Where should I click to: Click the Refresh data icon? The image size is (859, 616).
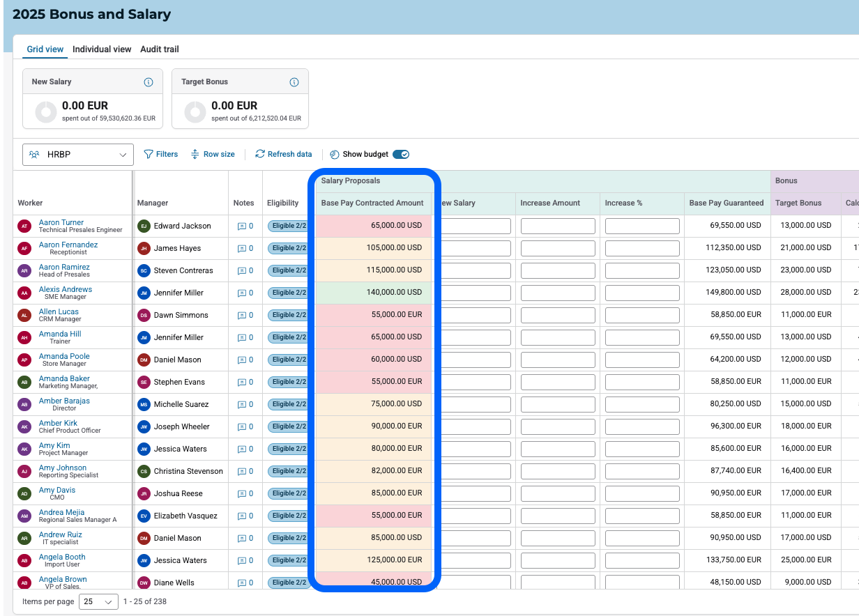click(260, 154)
